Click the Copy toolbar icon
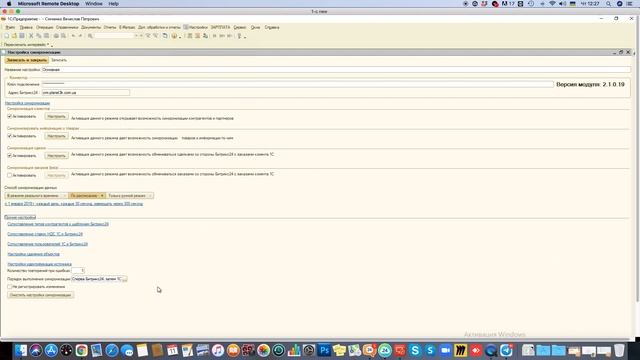The height and width of the screenshot is (360, 640). point(39,36)
